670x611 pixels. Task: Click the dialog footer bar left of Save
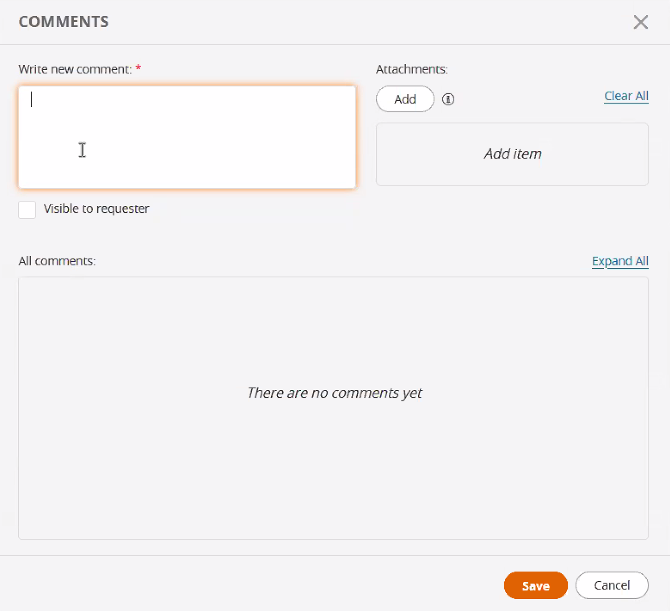[250, 585]
